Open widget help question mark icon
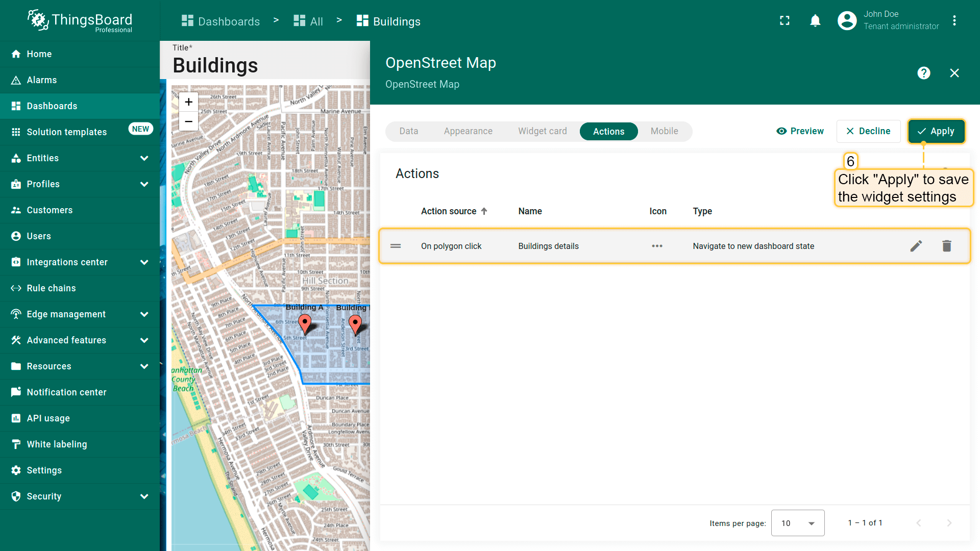This screenshot has height=551, width=980. click(x=923, y=73)
